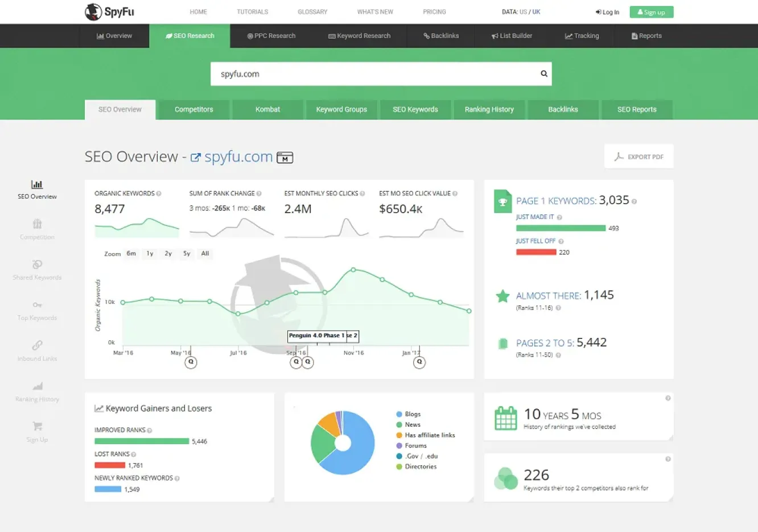This screenshot has height=532, width=758.
Task: Enable the All zoom range on the chart
Action: pyautogui.click(x=205, y=254)
